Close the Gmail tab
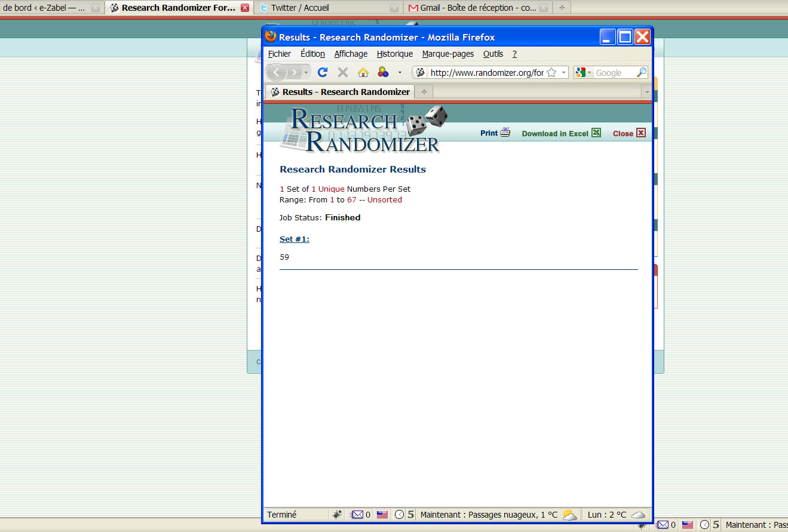 (543, 8)
